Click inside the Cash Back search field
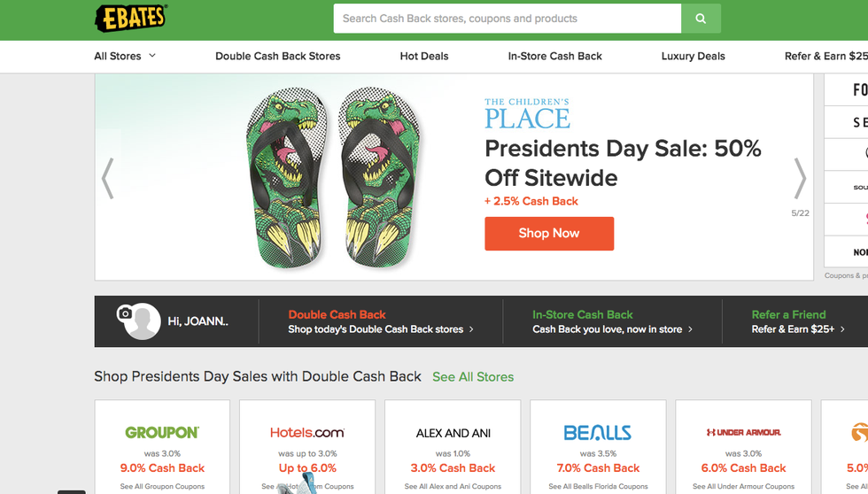This screenshot has height=494, width=868. [x=507, y=19]
